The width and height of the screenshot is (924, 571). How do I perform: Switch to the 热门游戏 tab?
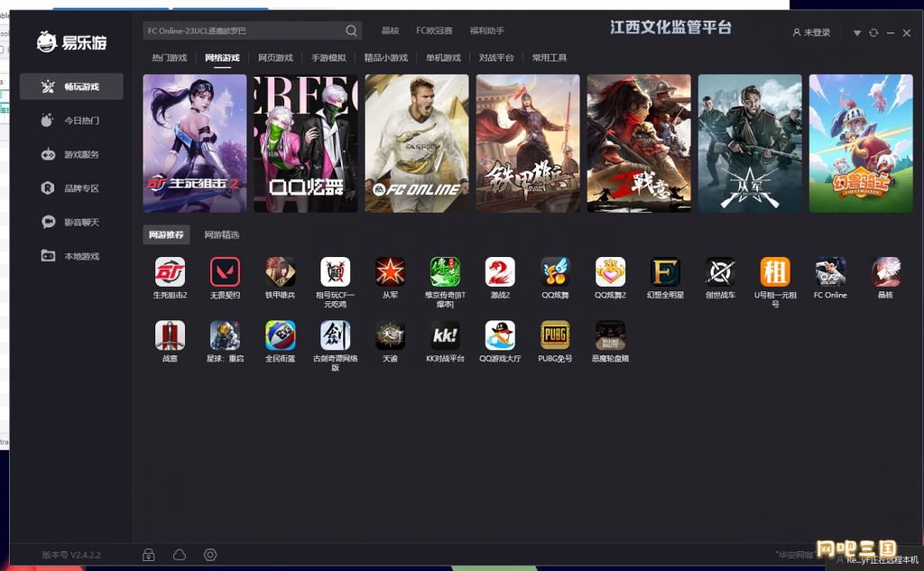(169, 58)
